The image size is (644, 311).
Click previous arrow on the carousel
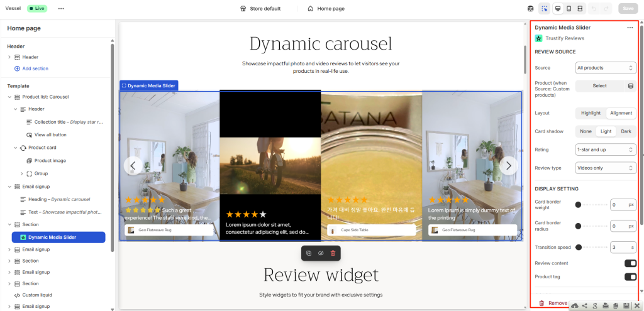[x=133, y=165]
